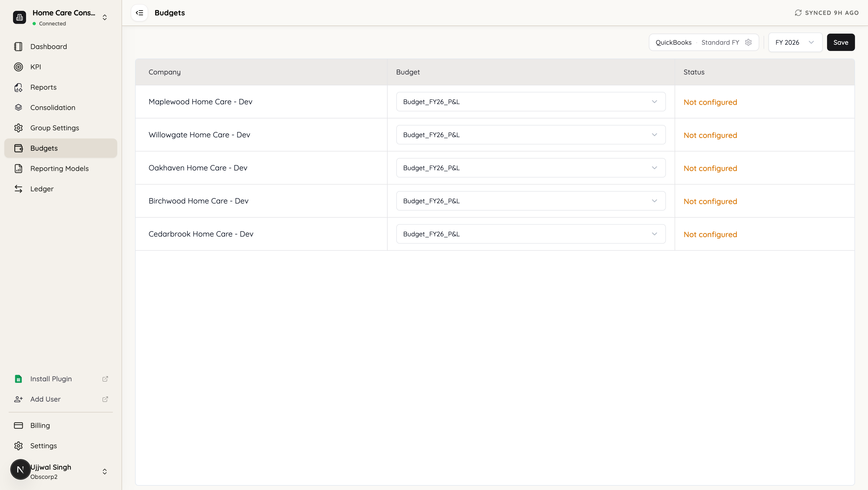The width and height of the screenshot is (868, 490).
Task: Open fiscal year settings gear icon
Action: click(748, 43)
